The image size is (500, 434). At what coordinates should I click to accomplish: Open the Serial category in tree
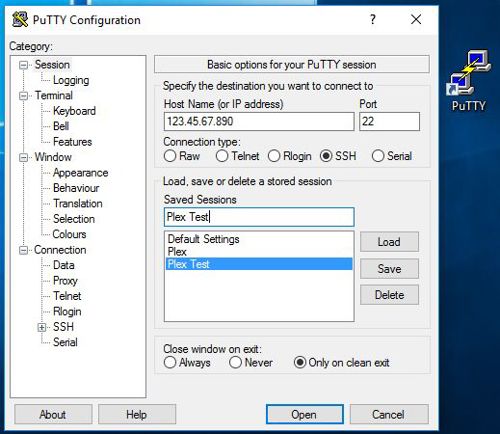point(65,342)
